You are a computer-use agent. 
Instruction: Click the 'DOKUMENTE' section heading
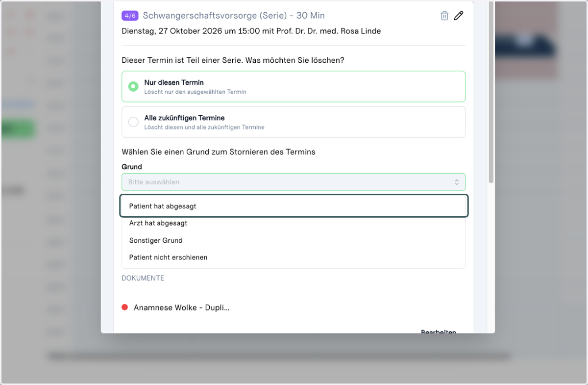[143, 278]
